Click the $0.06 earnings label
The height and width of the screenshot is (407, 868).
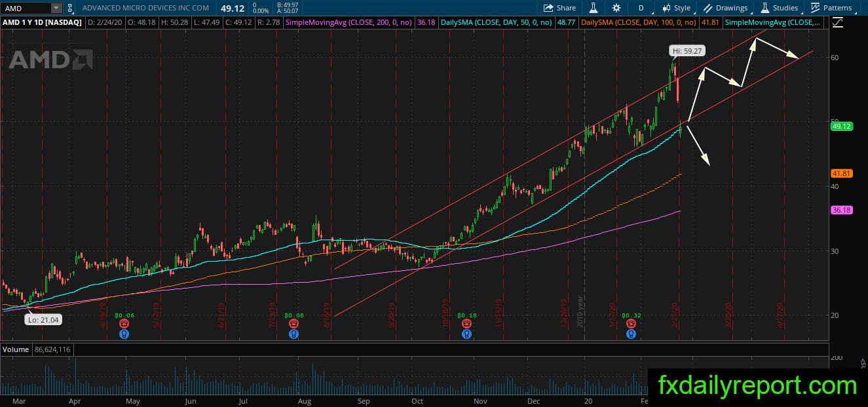point(124,315)
